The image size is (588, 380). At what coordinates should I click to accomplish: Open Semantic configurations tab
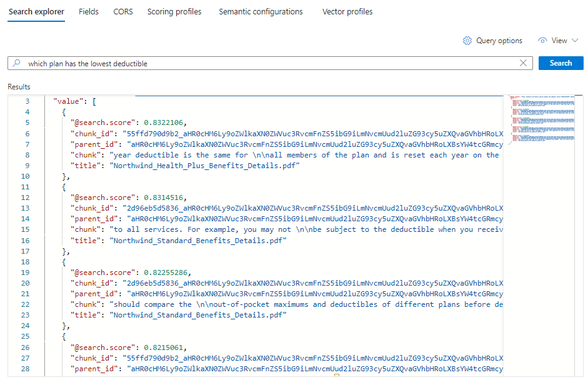pyautogui.click(x=261, y=12)
